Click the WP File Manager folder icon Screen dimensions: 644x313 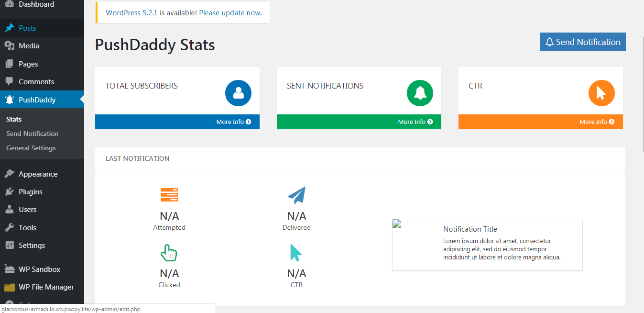pos(9,287)
